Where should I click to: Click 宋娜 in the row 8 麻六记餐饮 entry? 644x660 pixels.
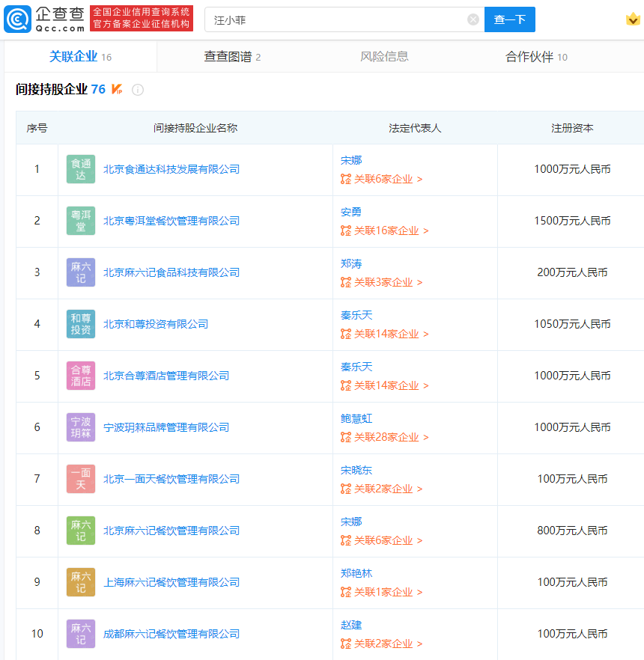(351, 522)
